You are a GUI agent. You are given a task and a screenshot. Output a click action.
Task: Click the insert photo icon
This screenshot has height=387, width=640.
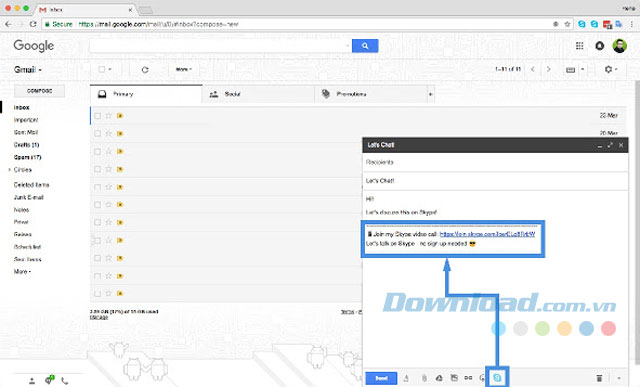tap(454, 378)
